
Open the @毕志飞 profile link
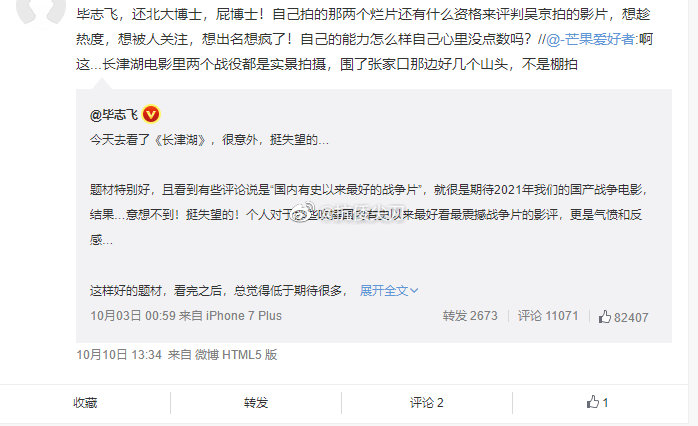114,115
